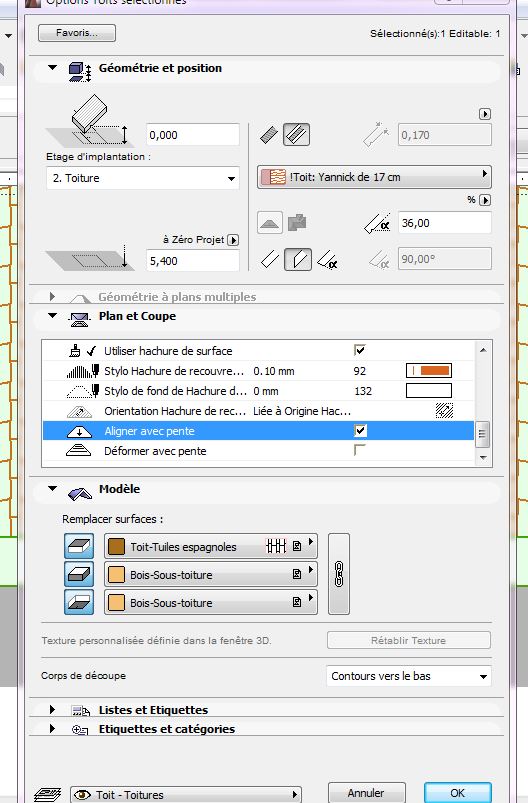
Task: Click the chain link surfaces icon
Action: (x=339, y=574)
